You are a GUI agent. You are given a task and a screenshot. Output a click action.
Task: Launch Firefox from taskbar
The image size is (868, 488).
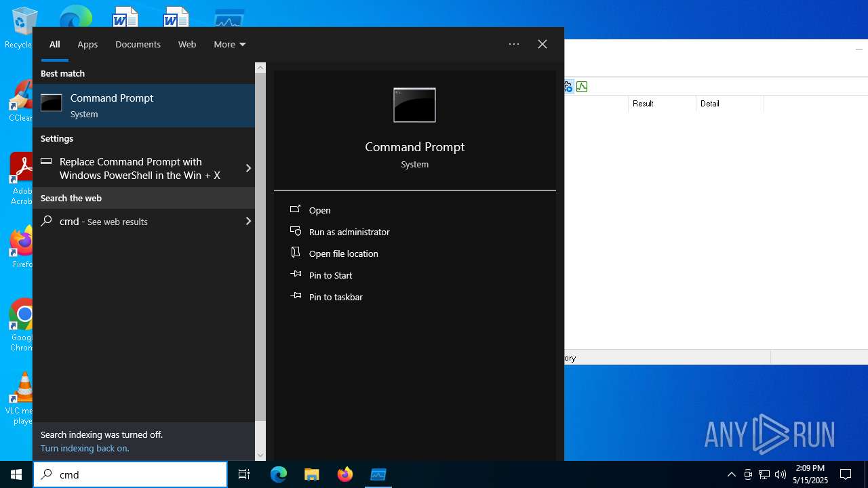pyautogui.click(x=345, y=474)
